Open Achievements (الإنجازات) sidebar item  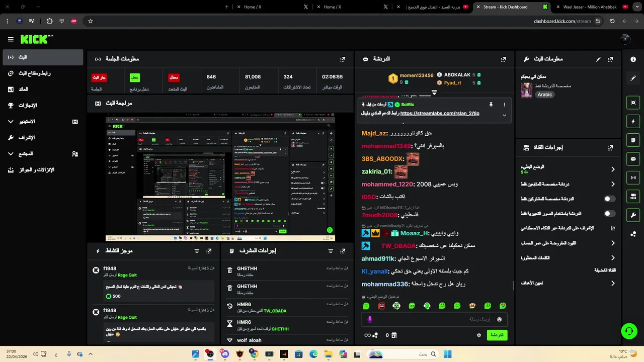point(43,106)
